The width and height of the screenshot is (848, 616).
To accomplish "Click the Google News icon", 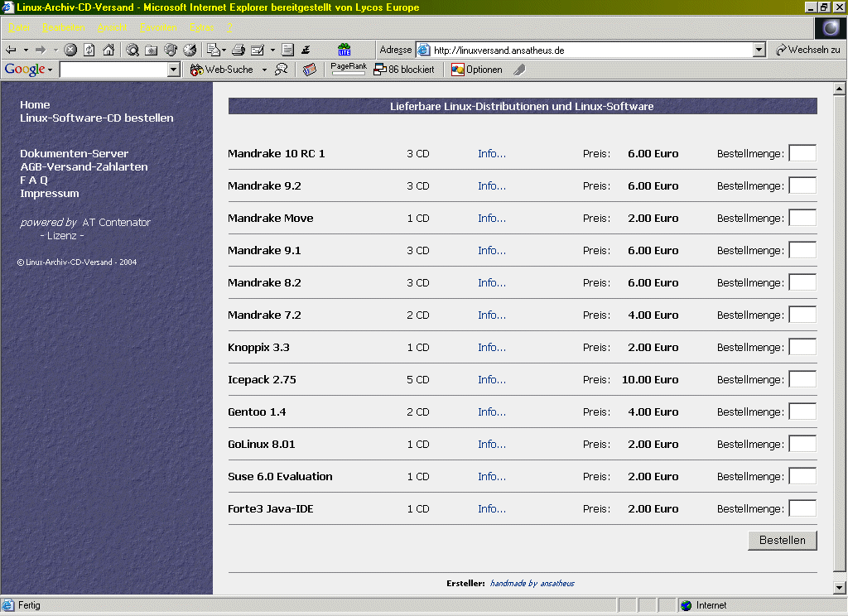I will coord(310,70).
